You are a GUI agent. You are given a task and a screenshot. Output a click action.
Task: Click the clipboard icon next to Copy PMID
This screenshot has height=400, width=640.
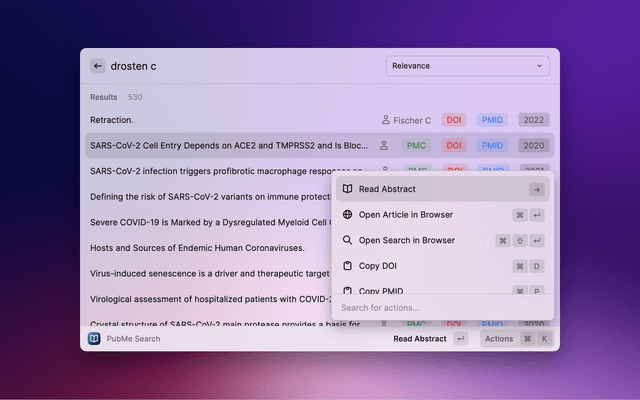coord(347,290)
